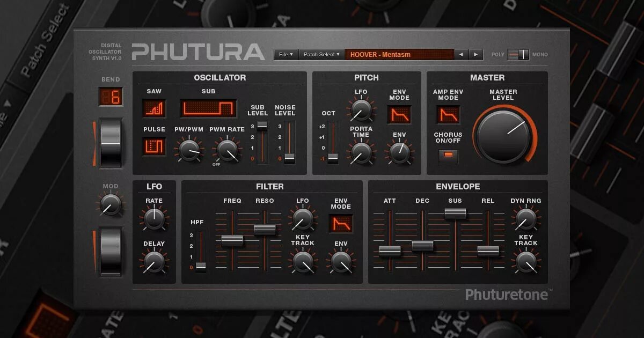This screenshot has width=644, height=338.
Task: Click the FILTER section heading
Action: 270,187
